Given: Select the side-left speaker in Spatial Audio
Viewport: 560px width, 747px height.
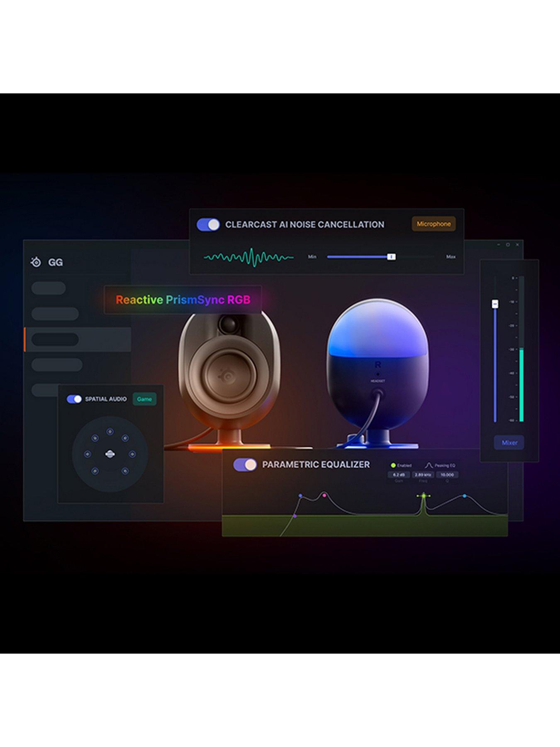Looking at the screenshot, I should pos(88,454).
